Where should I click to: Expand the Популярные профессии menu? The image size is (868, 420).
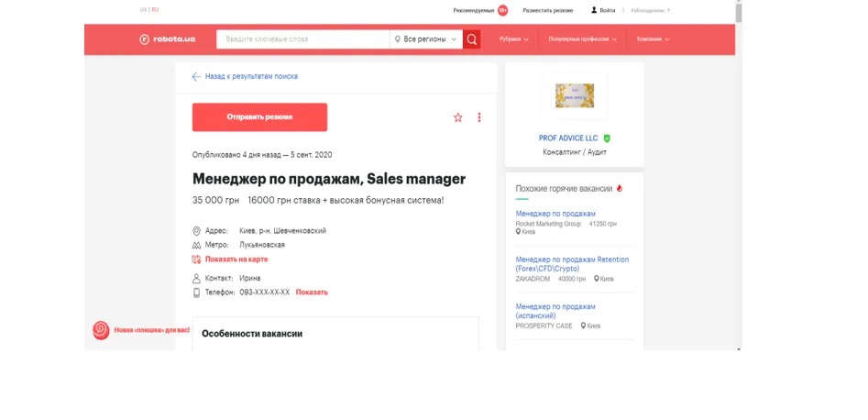pos(583,39)
